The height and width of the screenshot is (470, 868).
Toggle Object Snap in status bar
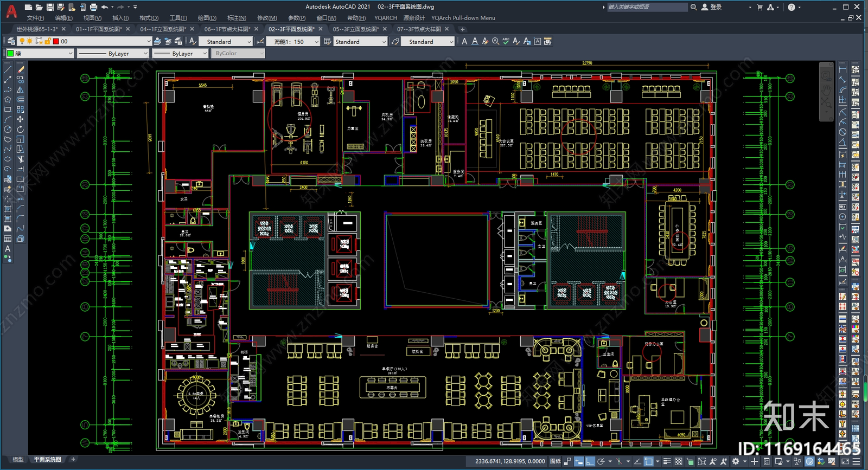pyautogui.click(x=649, y=461)
